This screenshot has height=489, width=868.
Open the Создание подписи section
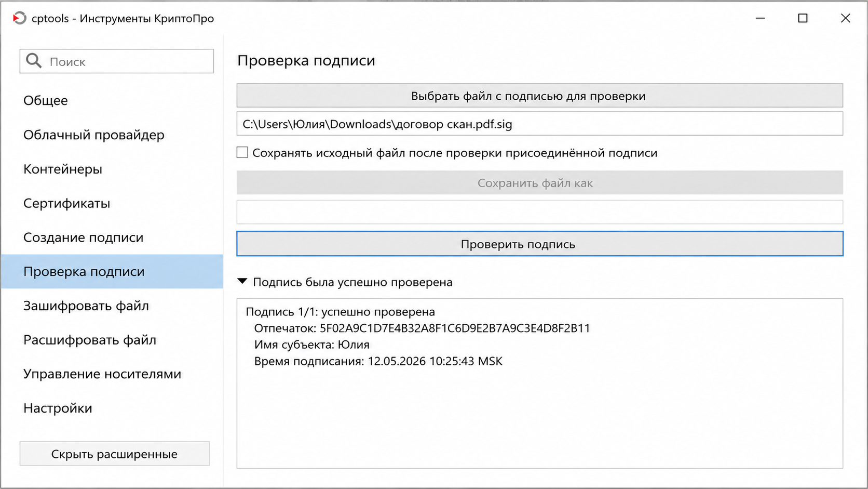point(112,237)
